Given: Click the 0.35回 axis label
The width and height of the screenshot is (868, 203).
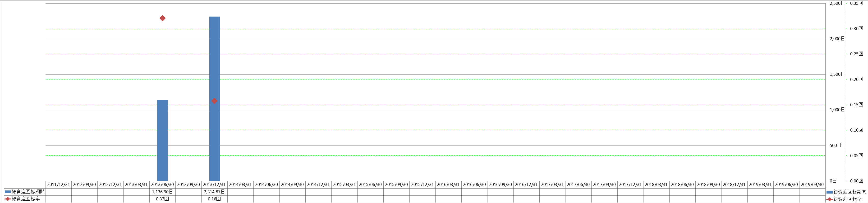Looking at the screenshot, I should tap(856, 3).
